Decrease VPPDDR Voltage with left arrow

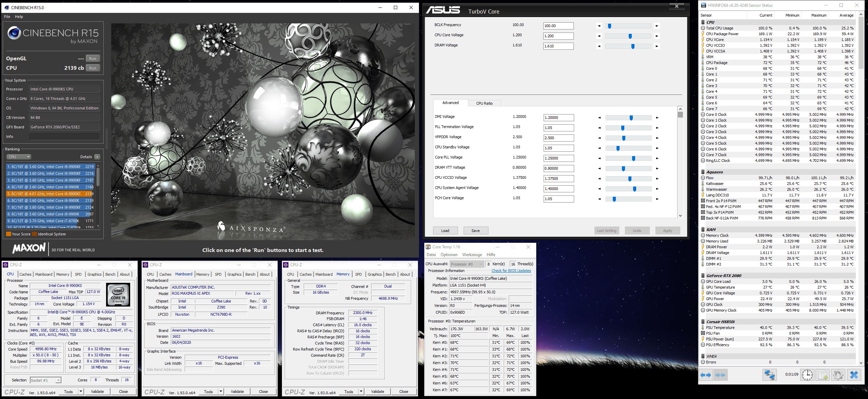(x=599, y=138)
